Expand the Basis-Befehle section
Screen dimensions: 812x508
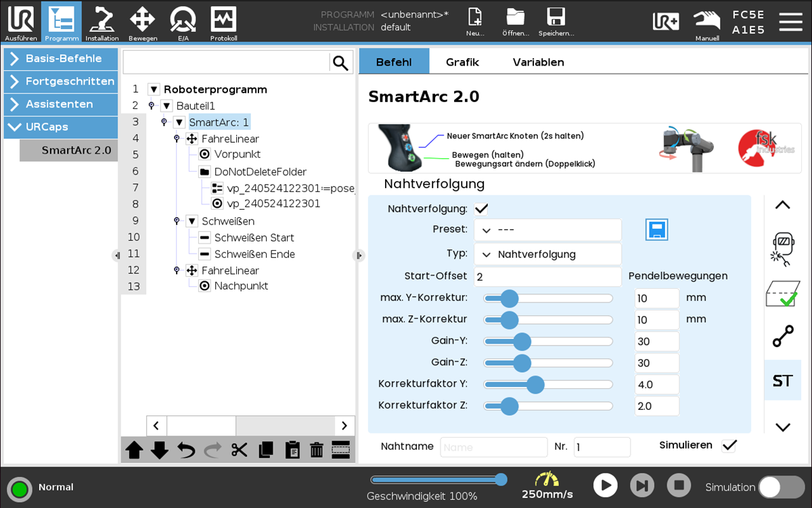coord(61,59)
